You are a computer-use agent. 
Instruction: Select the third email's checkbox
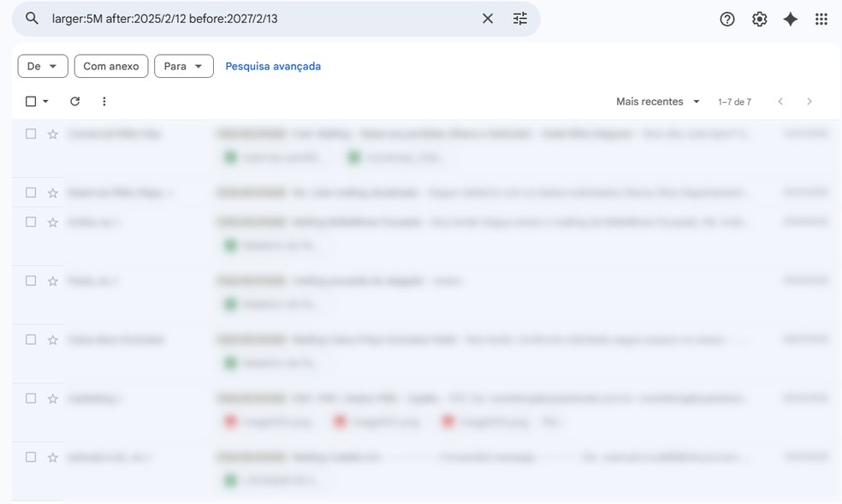point(31,222)
